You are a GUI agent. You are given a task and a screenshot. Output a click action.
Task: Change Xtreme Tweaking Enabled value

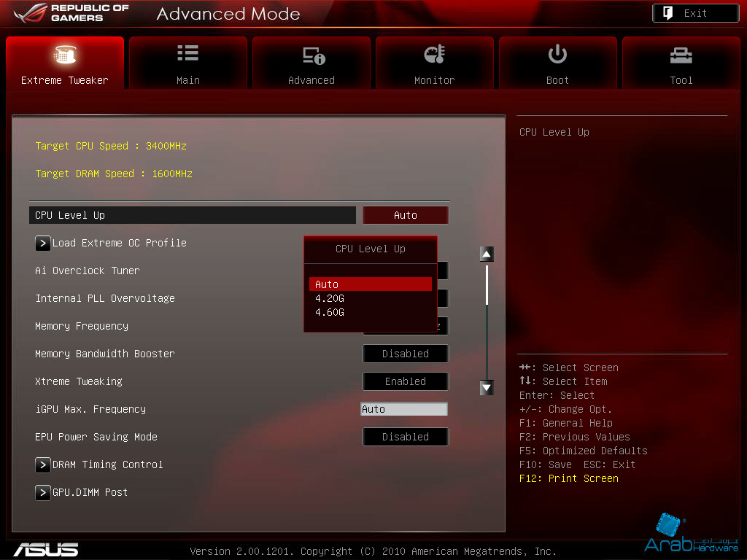pos(406,381)
